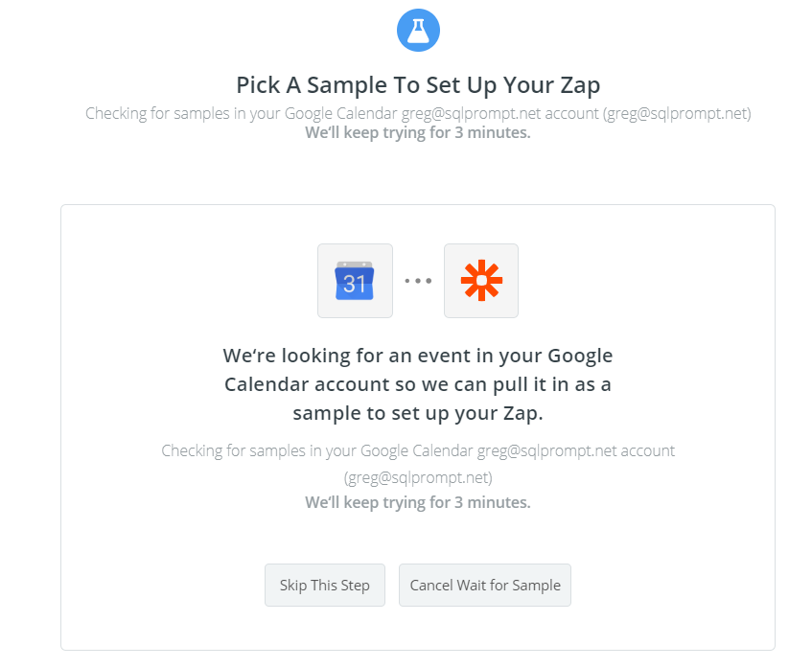This screenshot has height=668, width=812.
Task: Click the three dots between app icons
Action: point(418,281)
